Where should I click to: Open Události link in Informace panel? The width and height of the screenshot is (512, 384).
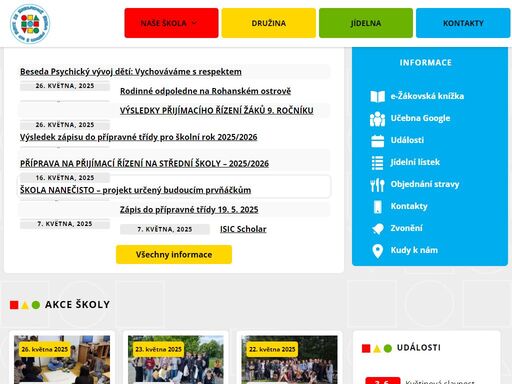pos(407,140)
